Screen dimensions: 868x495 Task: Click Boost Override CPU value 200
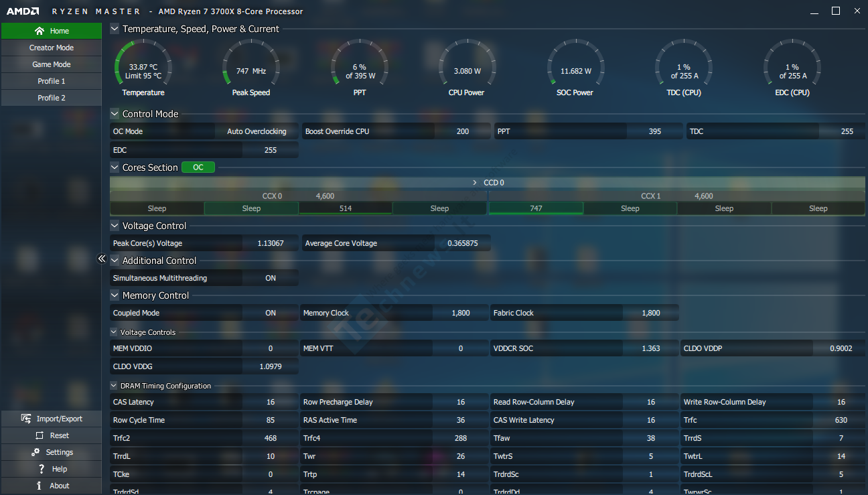click(463, 131)
